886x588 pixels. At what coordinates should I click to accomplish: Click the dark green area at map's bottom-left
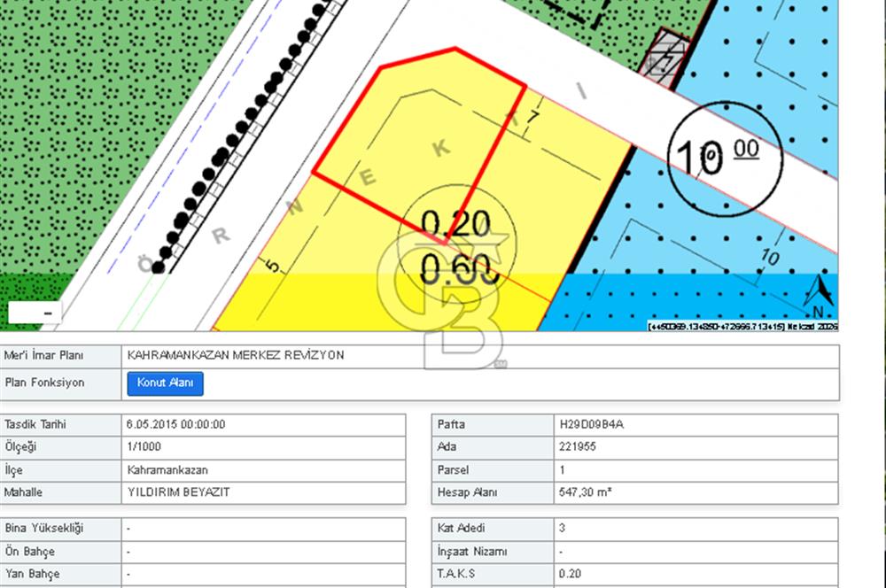(x=27, y=288)
